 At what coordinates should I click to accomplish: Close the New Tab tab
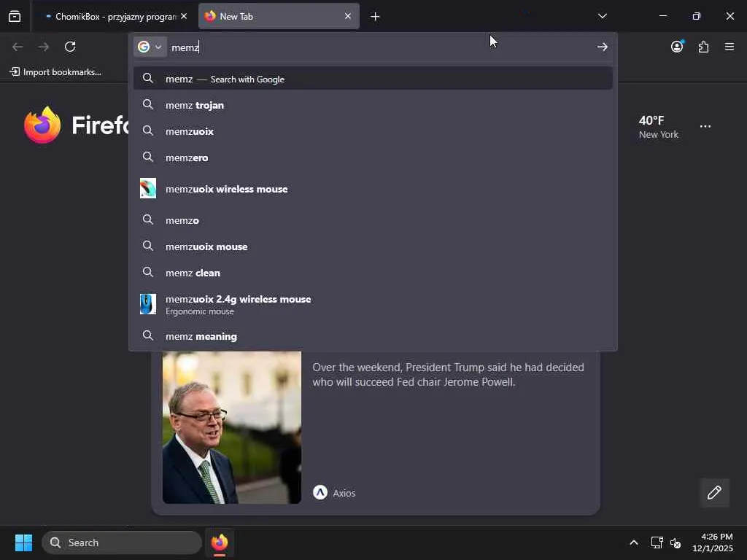[x=348, y=16]
